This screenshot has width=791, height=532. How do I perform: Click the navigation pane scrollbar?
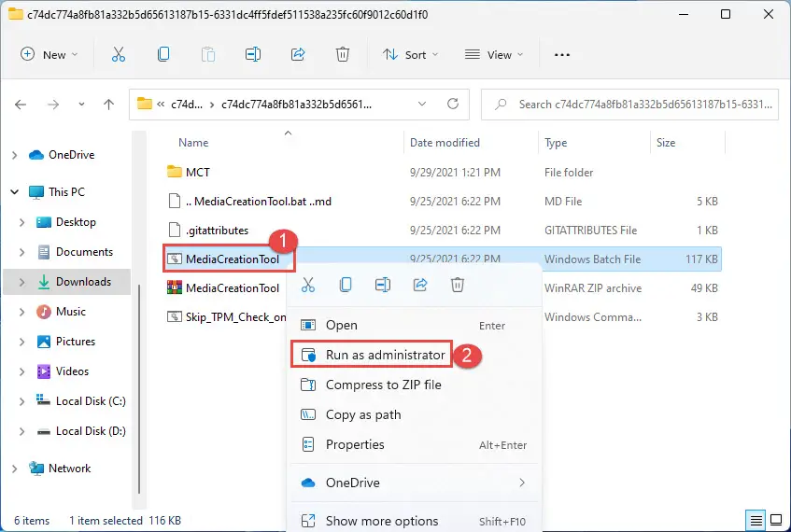pyautogui.click(x=139, y=389)
